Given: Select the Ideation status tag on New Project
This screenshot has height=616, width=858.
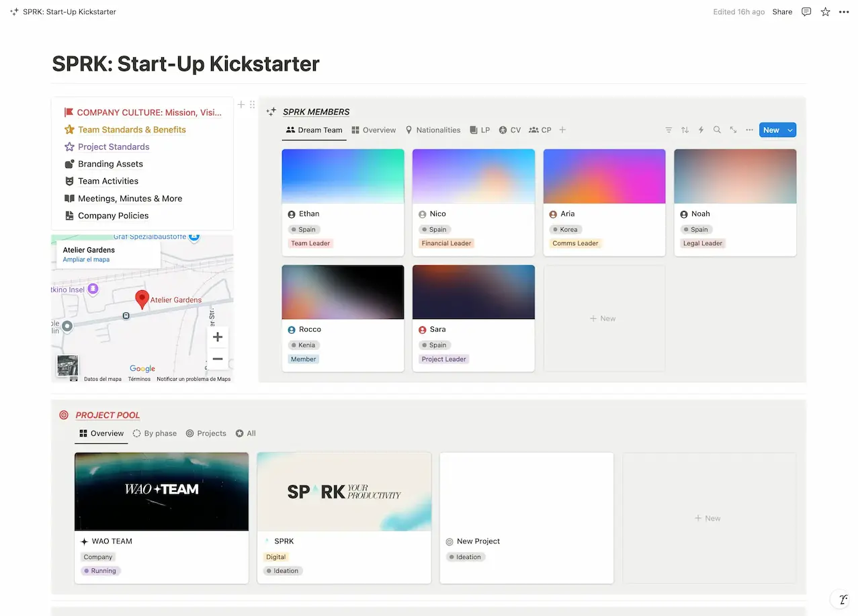Looking at the screenshot, I should tap(466, 557).
